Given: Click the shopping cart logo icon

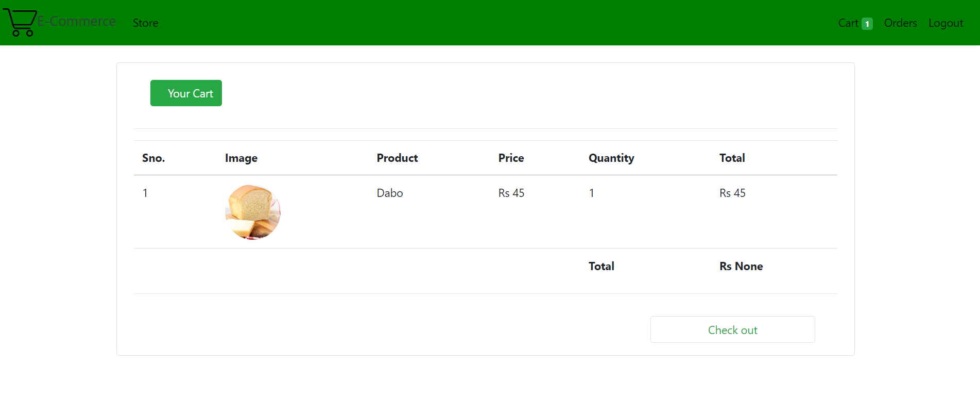Looking at the screenshot, I should tap(20, 23).
